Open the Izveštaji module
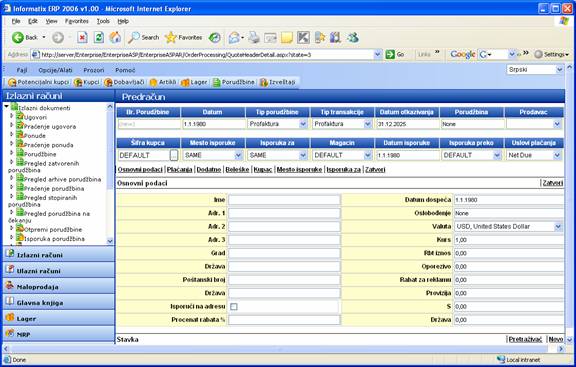This screenshot has height=367, width=576. click(x=278, y=82)
